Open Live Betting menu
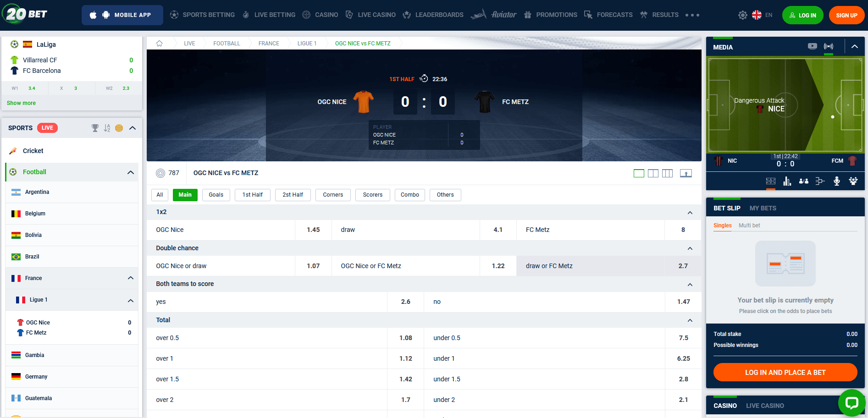Screen dimensions: 868x418 coord(269,15)
